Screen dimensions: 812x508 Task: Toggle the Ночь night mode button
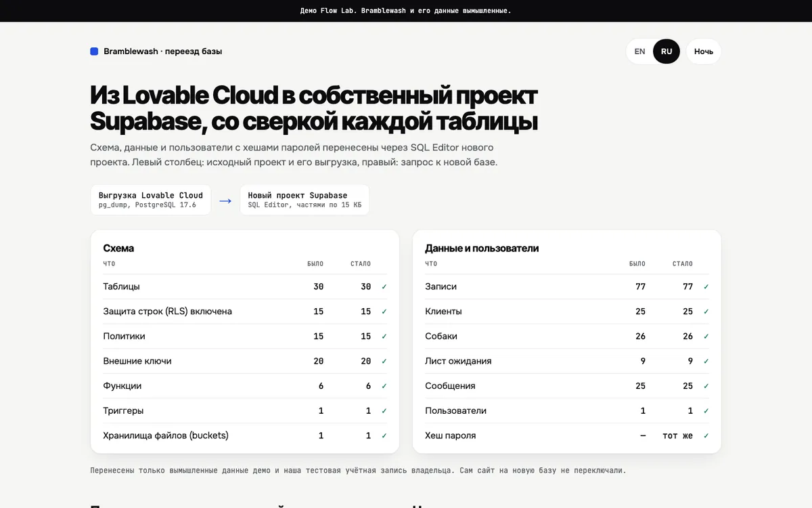coord(704,51)
